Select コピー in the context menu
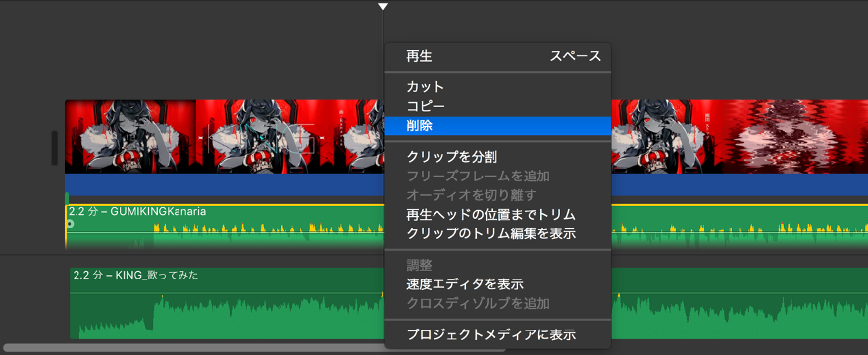Image resolution: width=868 pixels, height=355 pixels. pyautogui.click(x=497, y=106)
